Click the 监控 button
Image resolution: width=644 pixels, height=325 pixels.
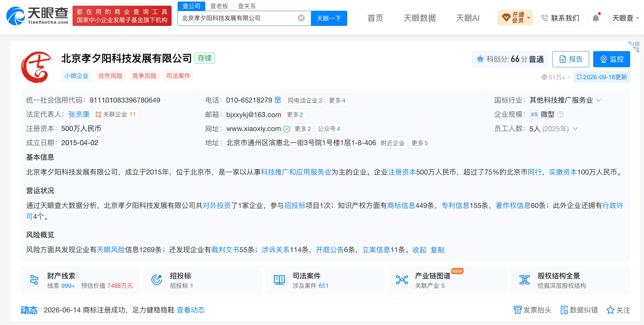pyautogui.click(x=612, y=59)
